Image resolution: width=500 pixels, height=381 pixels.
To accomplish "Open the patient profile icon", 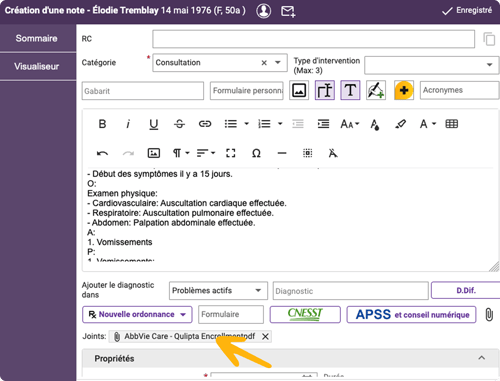I will [263, 11].
